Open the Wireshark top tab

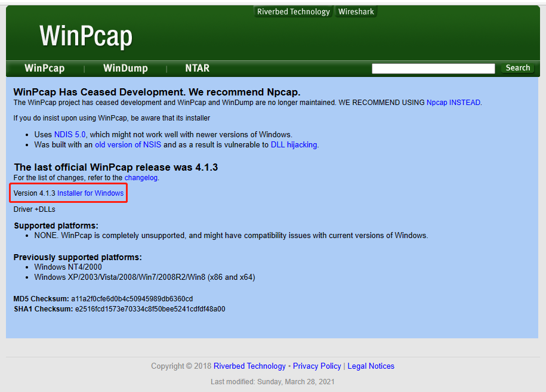pyautogui.click(x=356, y=11)
